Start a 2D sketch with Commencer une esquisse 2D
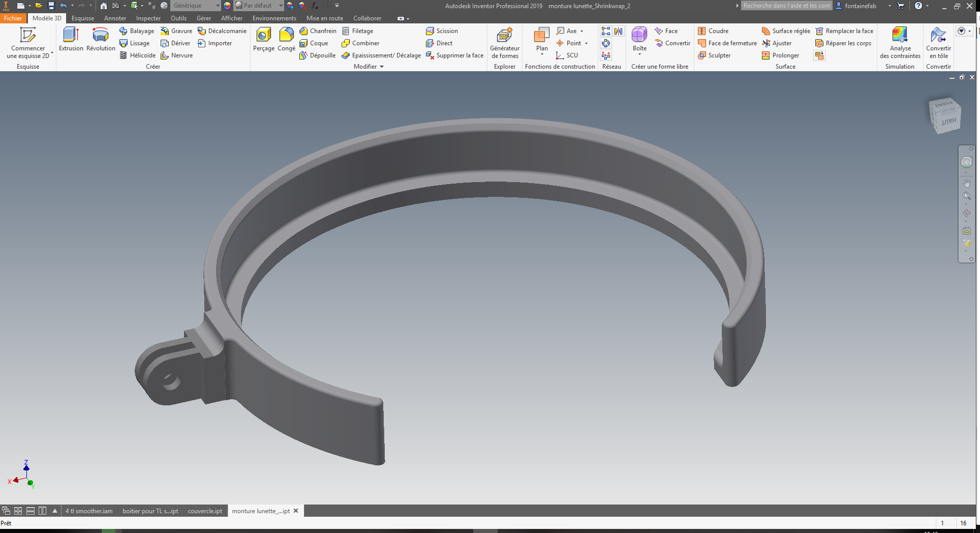This screenshot has width=980, height=533. point(28,43)
